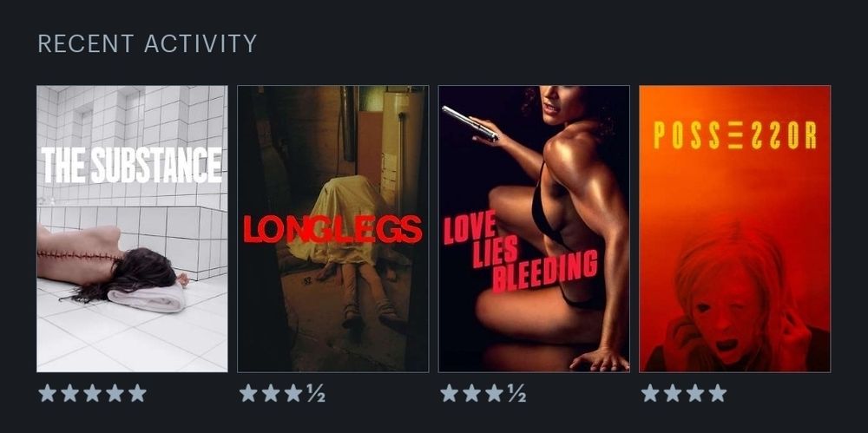Screen dimensions: 868x433
Task: Click the second star under Love Lies Bleeding
Action: click(x=472, y=393)
